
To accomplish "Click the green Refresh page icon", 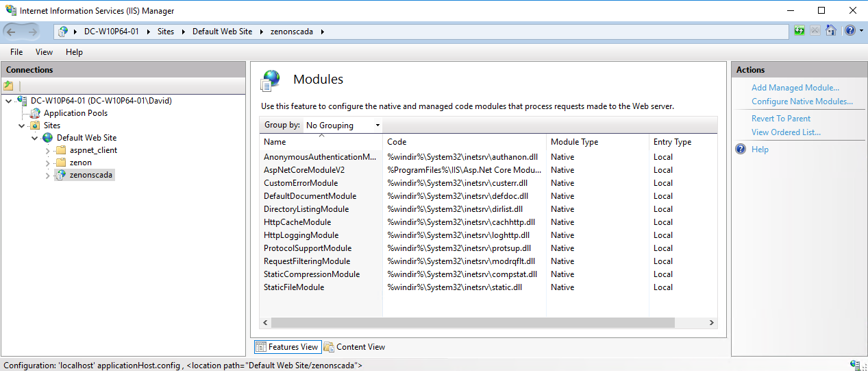I will coord(799,31).
